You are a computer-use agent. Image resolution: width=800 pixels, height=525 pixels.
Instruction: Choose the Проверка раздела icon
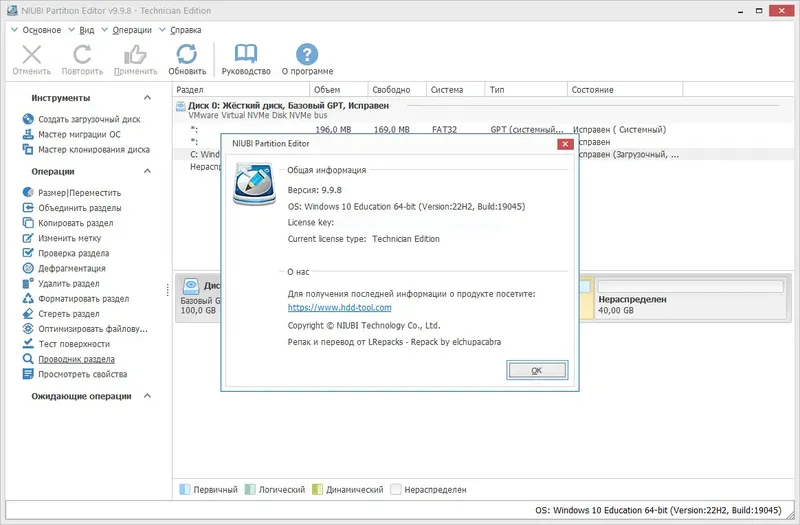(28, 253)
